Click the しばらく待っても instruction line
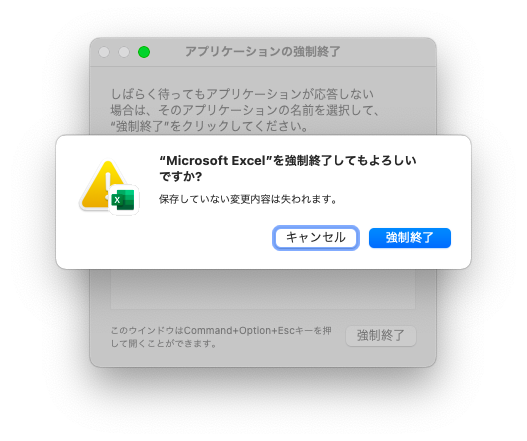 click(x=242, y=94)
